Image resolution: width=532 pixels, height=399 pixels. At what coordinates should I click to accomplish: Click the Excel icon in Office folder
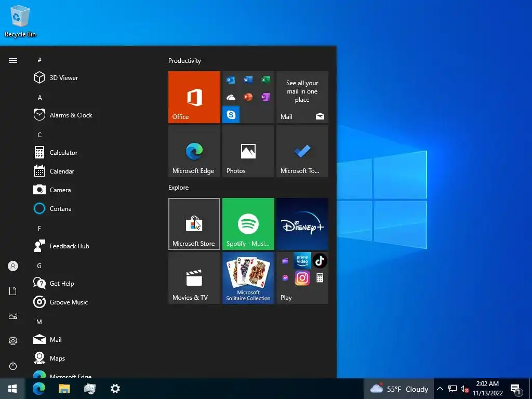point(265,79)
